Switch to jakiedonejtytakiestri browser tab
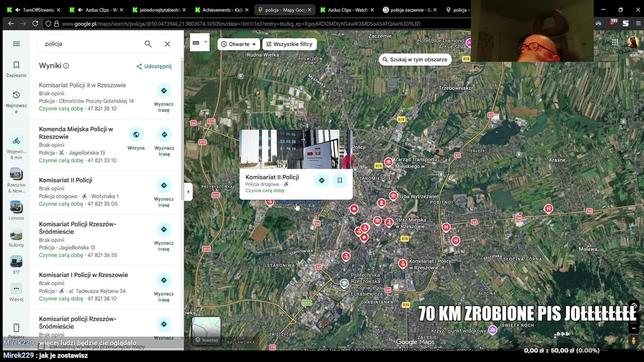The width and height of the screenshot is (644, 362). tap(158, 10)
